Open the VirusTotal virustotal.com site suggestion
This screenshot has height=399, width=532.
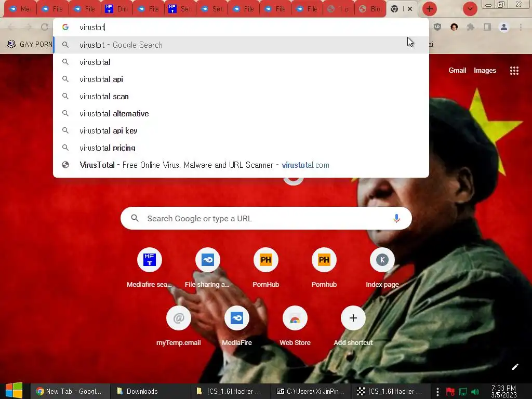(x=241, y=165)
